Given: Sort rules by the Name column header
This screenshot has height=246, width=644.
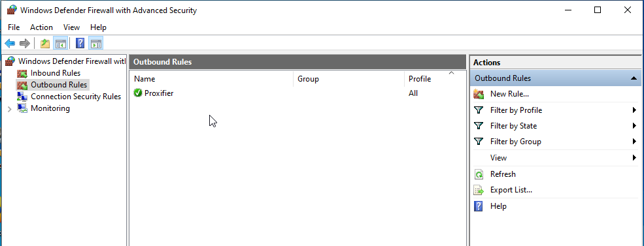Looking at the screenshot, I should [211, 79].
